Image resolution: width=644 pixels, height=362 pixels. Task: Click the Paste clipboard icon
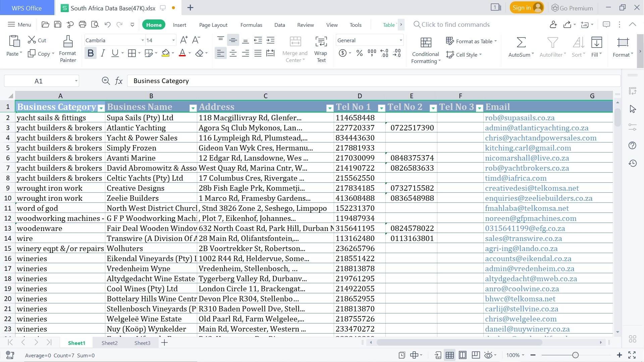click(14, 42)
